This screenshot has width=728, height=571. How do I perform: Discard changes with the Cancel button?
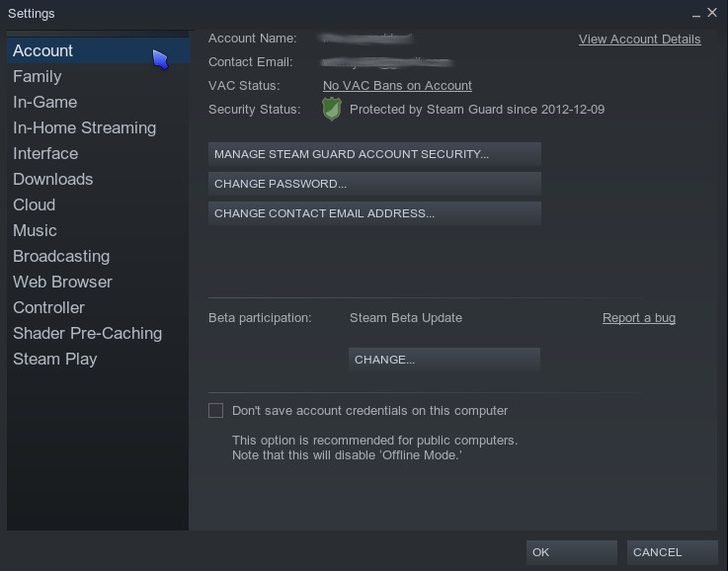(x=672, y=552)
